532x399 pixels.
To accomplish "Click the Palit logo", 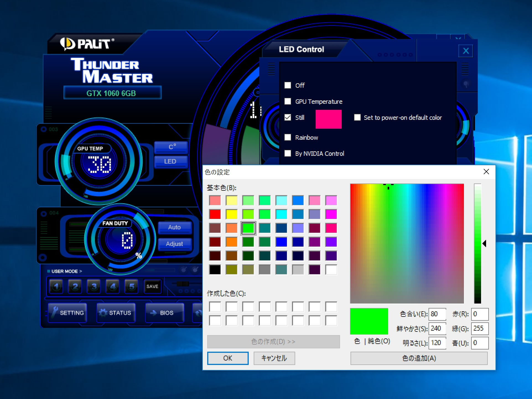I will (87, 44).
